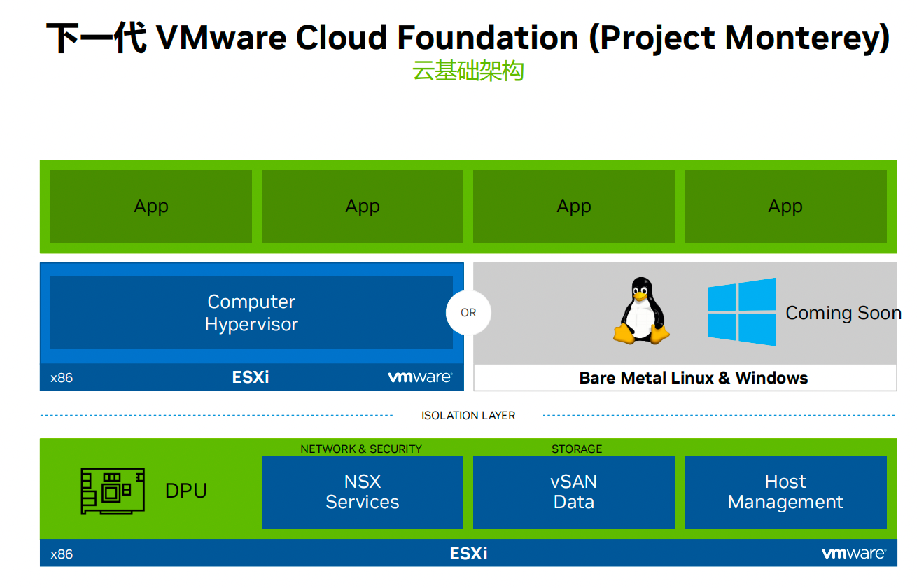Click the "DPU" text label

click(x=186, y=491)
